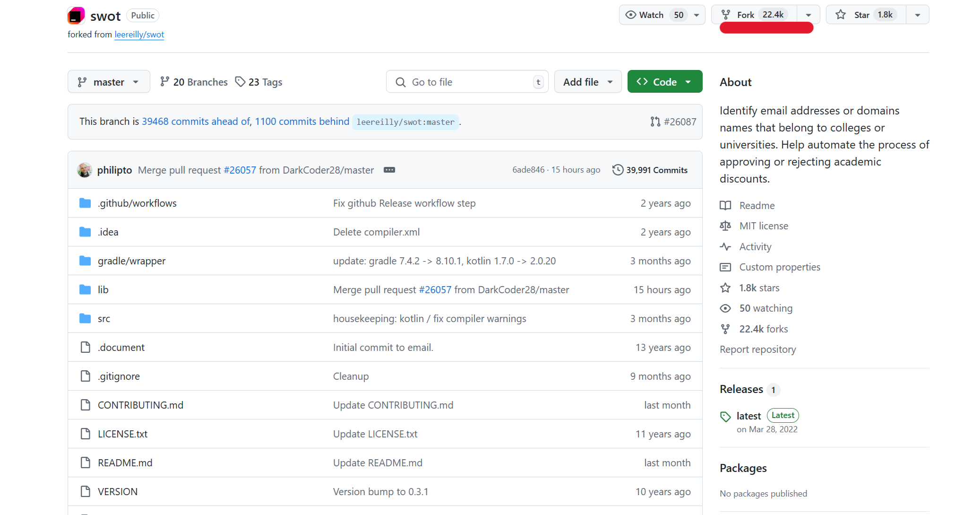The image size is (980, 515).
Task: Click the pull request icon #26087
Action: pyautogui.click(x=655, y=122)
